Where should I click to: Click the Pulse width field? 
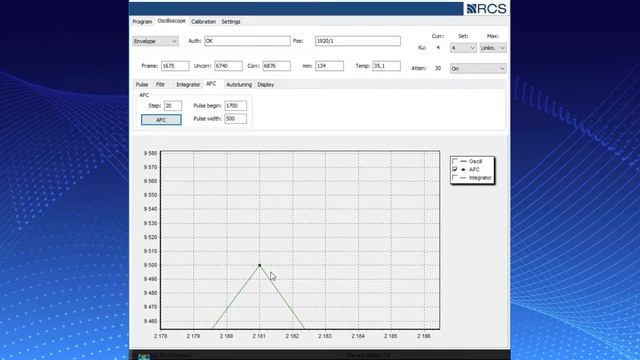(236, 119)
